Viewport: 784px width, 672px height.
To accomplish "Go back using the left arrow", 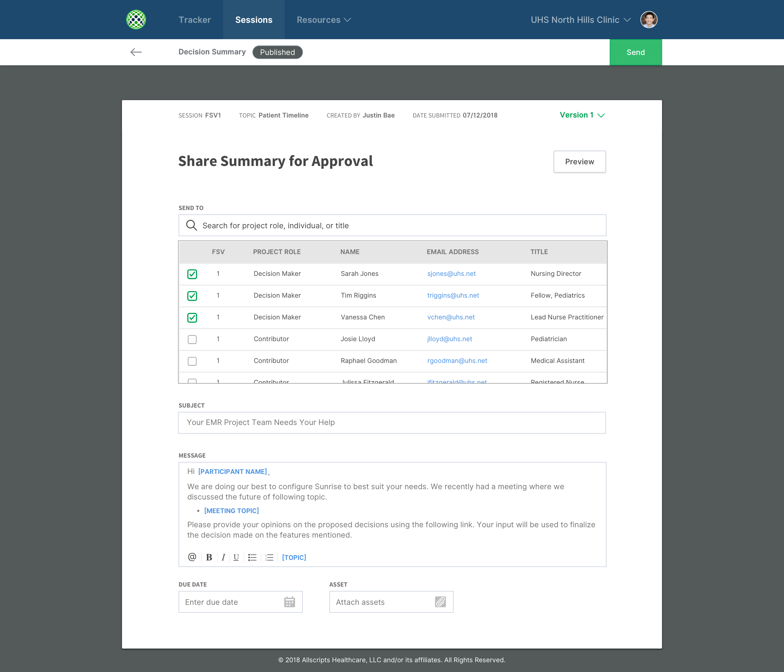I will coord(136,52).
